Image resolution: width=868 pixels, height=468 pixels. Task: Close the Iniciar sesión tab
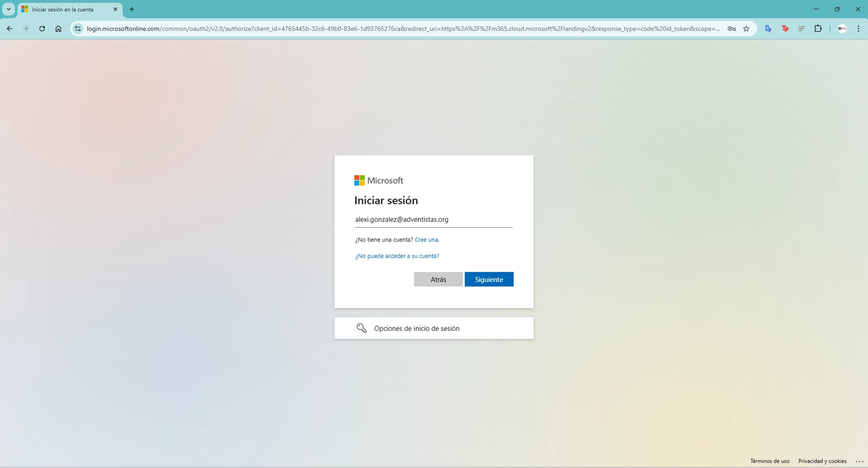pos(115,9)
